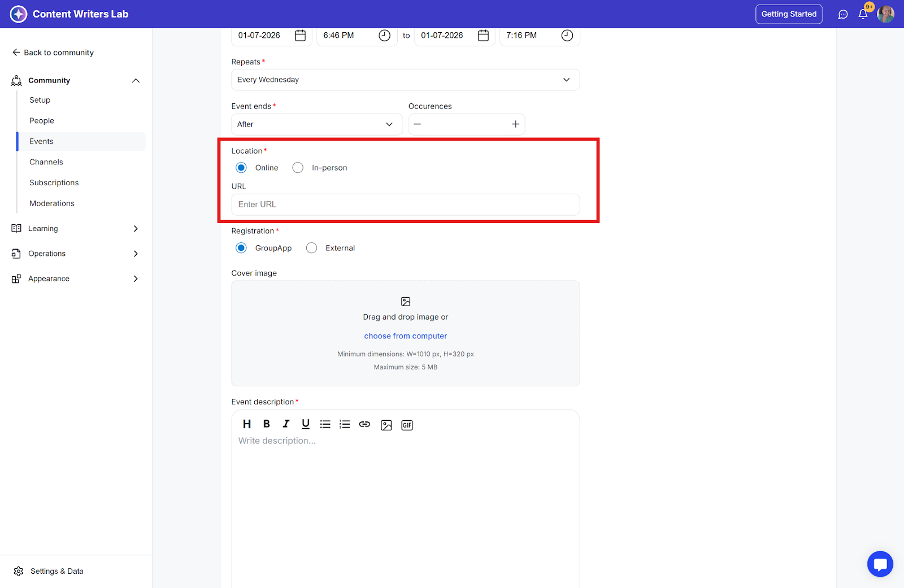Screen dimensions: 904x588
Task: Apply underline formatting in description toolbar
Action: [306, 424]
